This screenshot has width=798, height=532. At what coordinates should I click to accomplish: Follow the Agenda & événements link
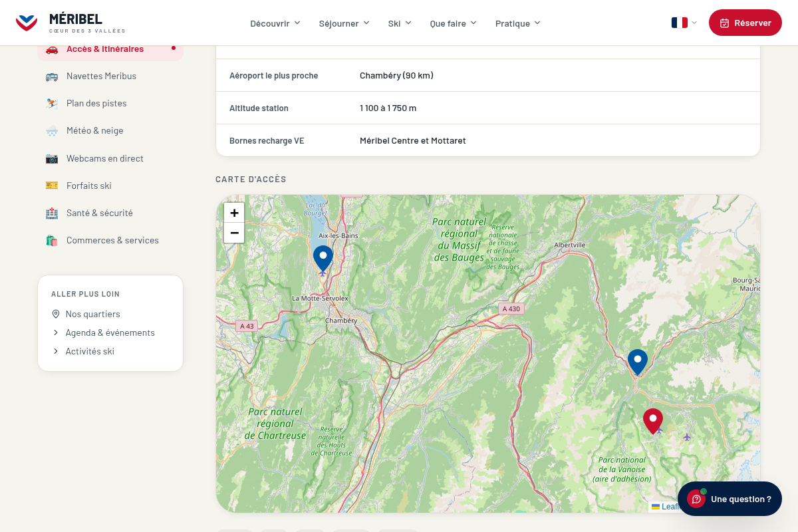pyautogui.click(x=110, y=332)
